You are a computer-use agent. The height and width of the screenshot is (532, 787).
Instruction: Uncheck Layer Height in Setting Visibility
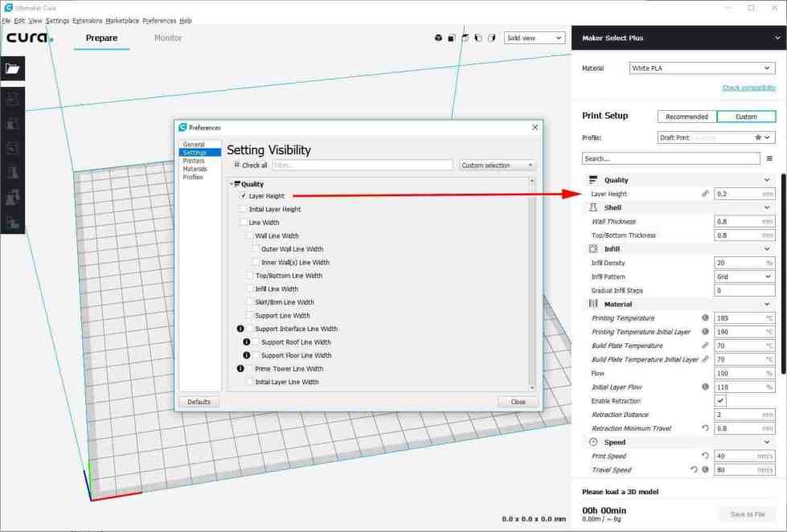[x=244, y=196]
